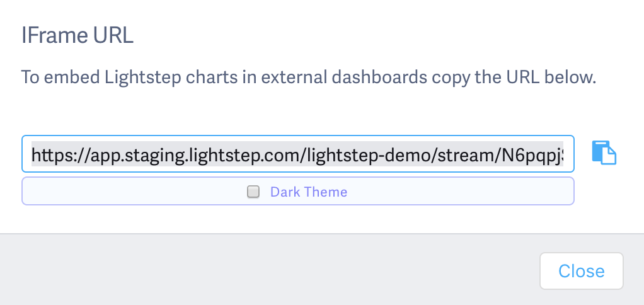
Task: Click the copy URL clipboard icon
Action: pos(603,153)
